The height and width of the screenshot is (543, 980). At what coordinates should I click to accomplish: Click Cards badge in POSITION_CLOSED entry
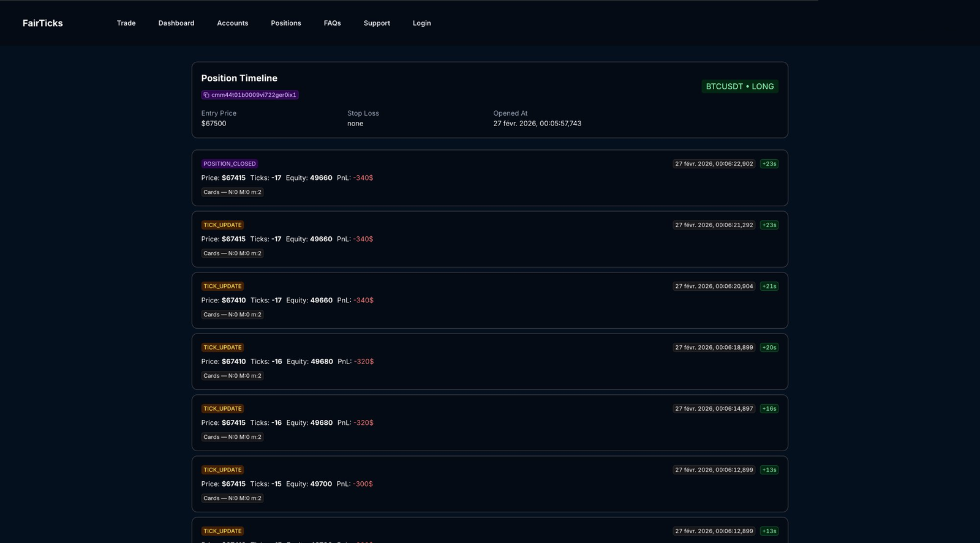(x=233, y=192)
